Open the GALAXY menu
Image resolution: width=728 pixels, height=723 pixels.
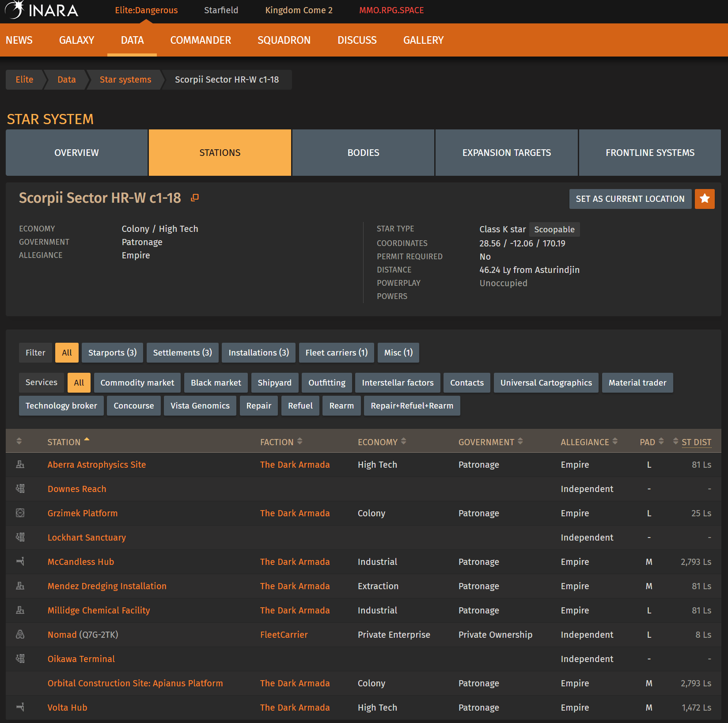(x=76, y=40)
